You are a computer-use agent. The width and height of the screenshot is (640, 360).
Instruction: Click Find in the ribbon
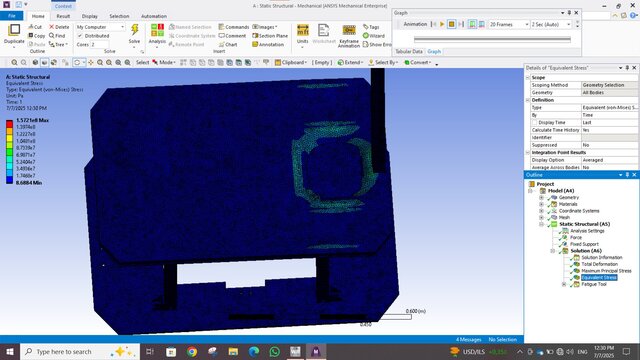pyautogui.click(x=57, y=36)
